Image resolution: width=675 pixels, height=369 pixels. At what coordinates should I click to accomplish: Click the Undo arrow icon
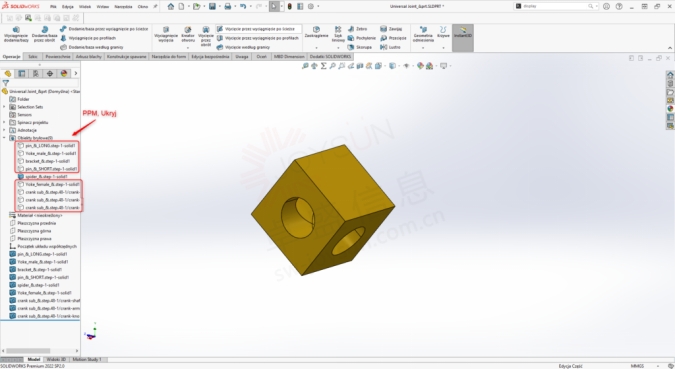[x=243, y=6]
